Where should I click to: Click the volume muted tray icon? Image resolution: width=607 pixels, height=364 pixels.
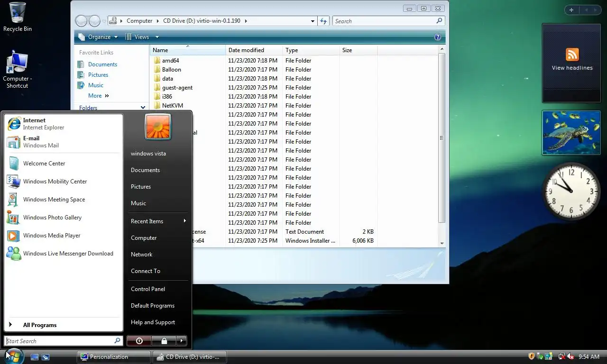[570, 356]
